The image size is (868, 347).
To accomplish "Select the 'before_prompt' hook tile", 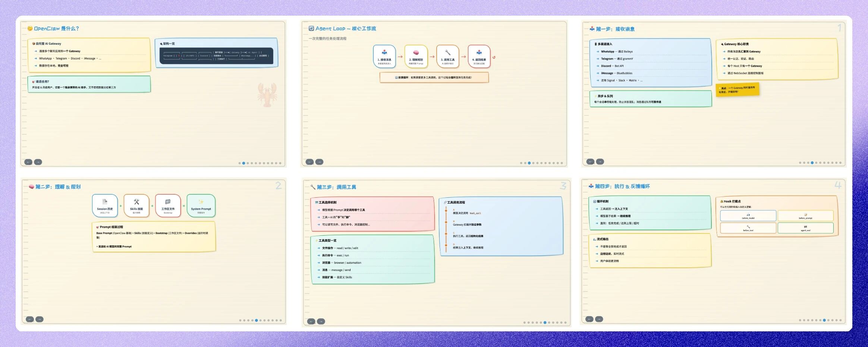I will (x=805, y=216).
